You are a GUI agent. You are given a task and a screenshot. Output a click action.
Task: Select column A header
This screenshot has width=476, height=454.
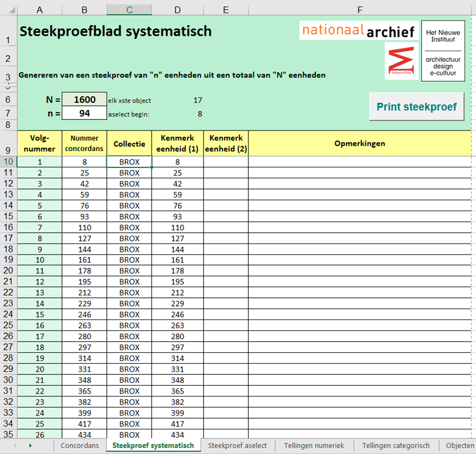(39, 10)
